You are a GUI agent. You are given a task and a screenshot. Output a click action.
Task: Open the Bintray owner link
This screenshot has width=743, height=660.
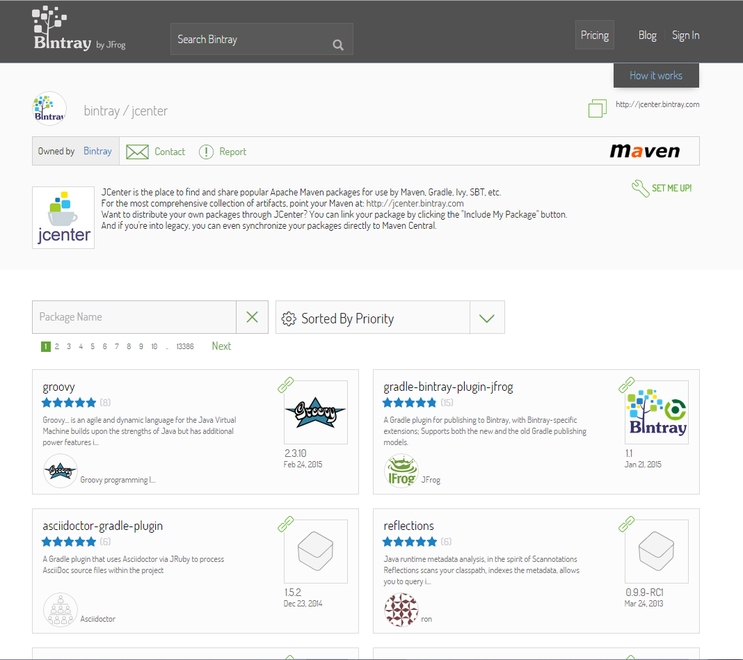(97, 151)
